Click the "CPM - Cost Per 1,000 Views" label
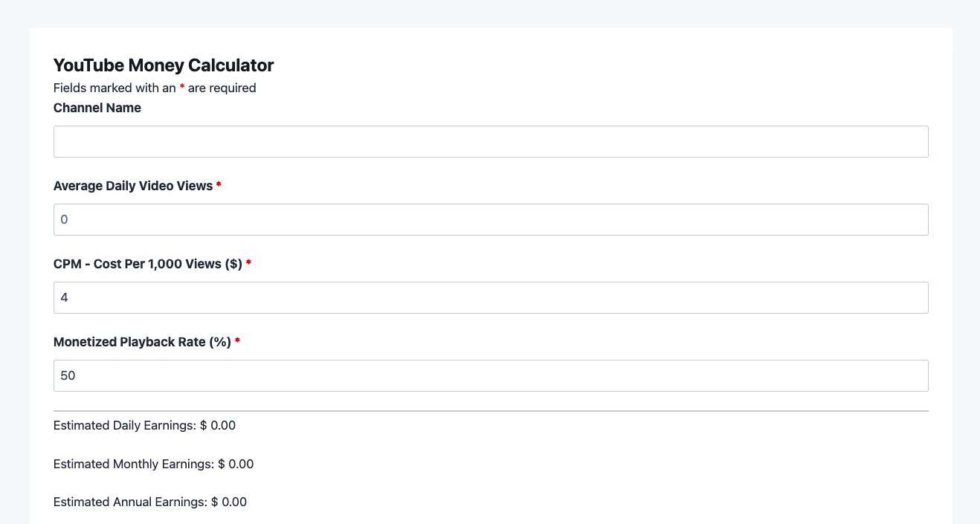This screenshot has height=524, width=980. (x=148, y=264)
